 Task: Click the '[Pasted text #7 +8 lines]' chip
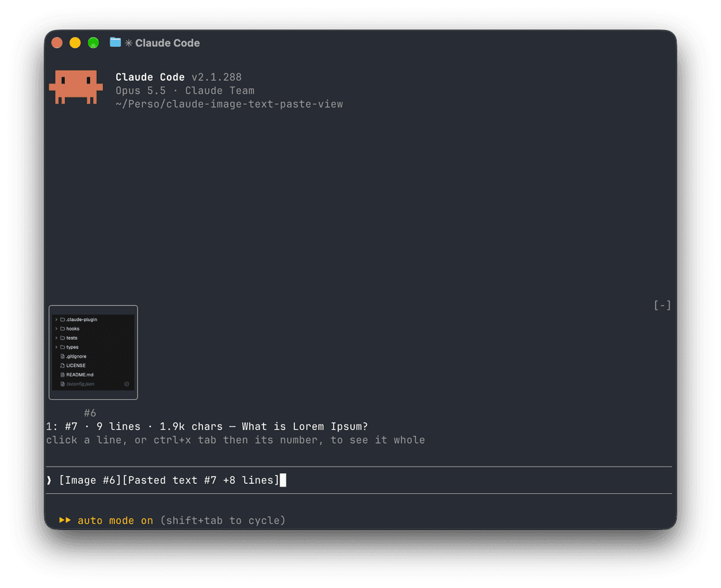pos(201,481)
